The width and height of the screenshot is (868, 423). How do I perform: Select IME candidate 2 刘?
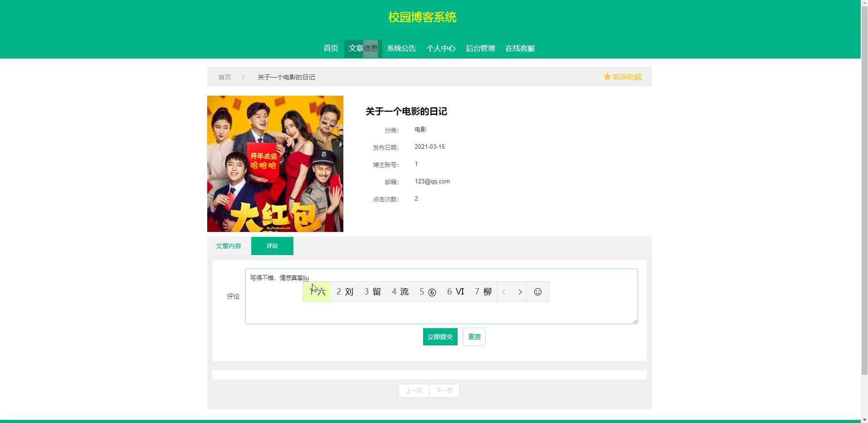pos(345,292)
